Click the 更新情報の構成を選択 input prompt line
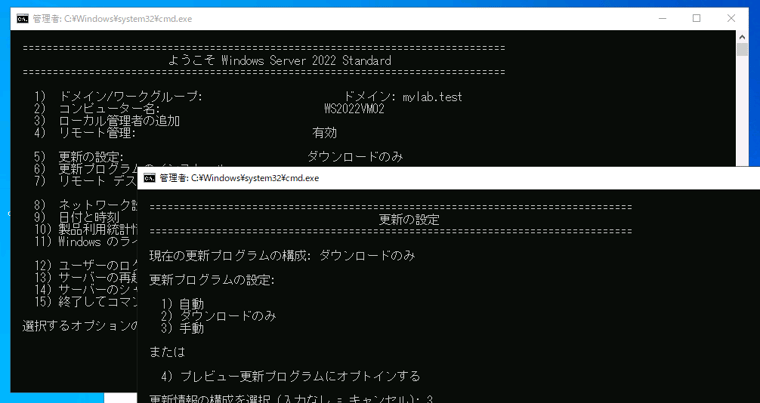Image resolution: width=760 pixels, height=403 pixels. tap(291, 399)
